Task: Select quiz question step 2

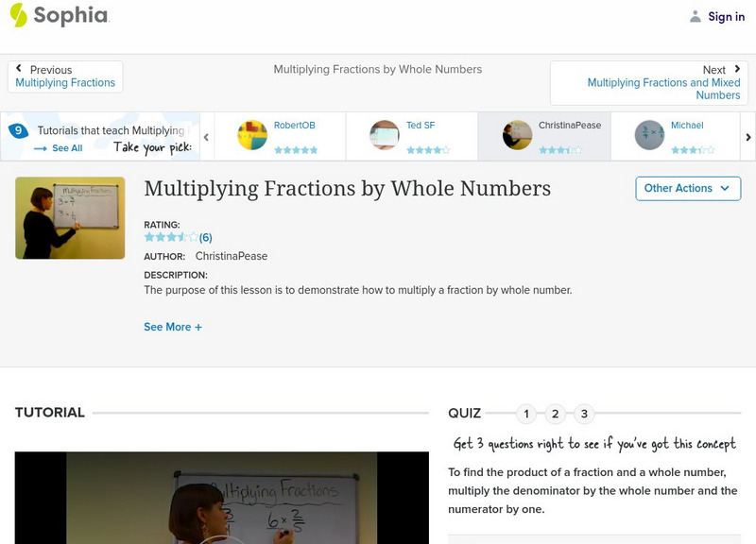Action: 555,413
